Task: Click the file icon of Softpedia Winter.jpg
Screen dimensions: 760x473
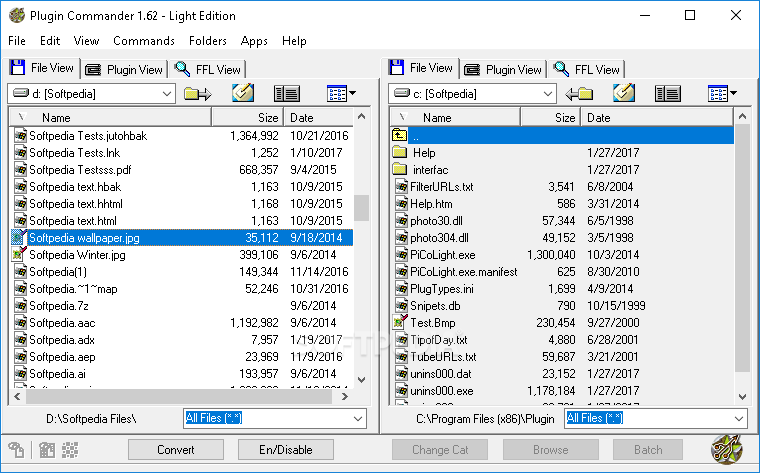Action: [x=19, y=254]
